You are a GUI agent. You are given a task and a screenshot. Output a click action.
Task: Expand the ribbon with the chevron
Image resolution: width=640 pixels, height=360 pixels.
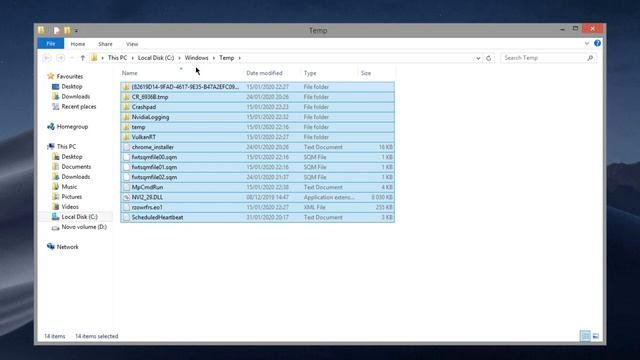click(587, 43)
